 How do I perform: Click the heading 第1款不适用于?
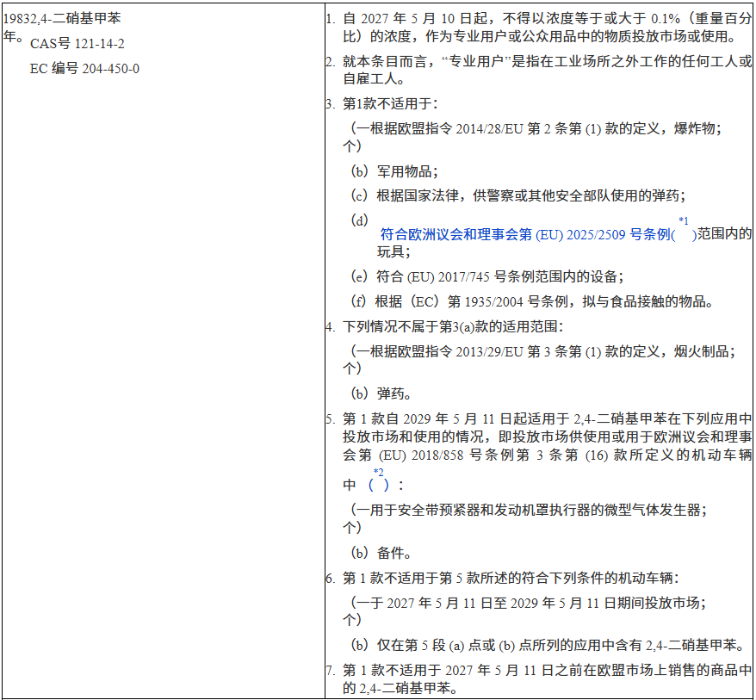pyautogui.click(x=390, y=103)
